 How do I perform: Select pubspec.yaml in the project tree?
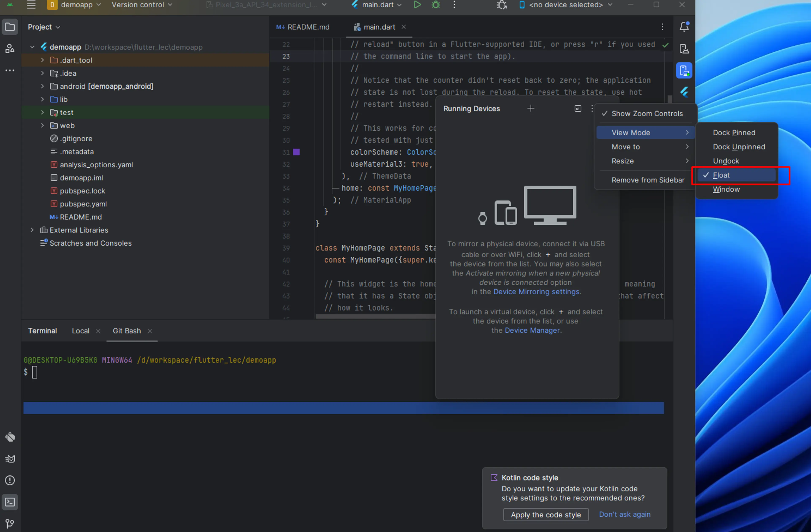(x=83, y=204)
